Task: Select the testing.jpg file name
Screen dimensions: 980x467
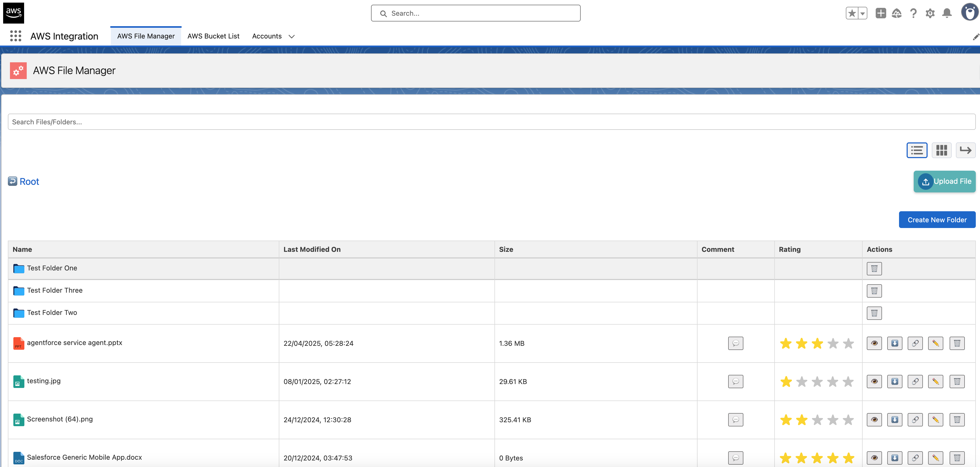Action: point(44,381)
